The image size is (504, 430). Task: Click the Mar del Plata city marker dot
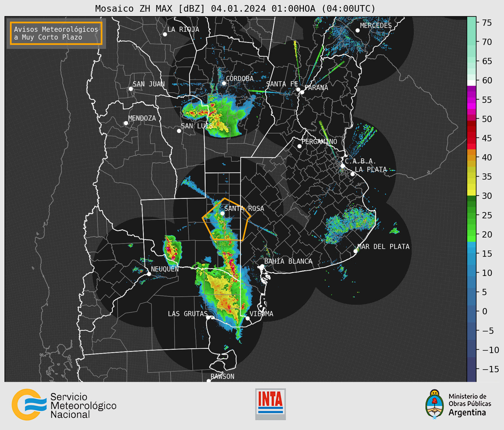click(356, 251)
